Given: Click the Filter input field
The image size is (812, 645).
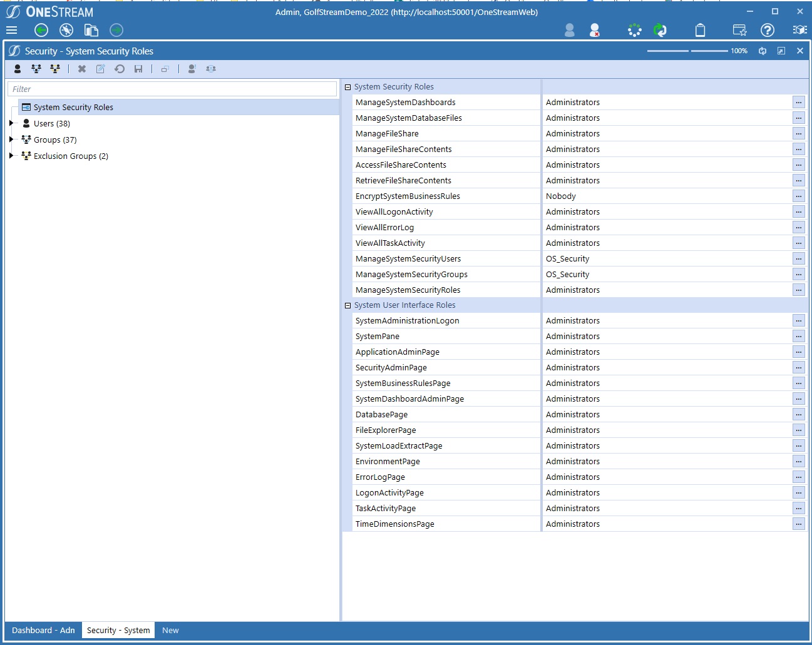Looking at the screenshot, I should point(172,89).
